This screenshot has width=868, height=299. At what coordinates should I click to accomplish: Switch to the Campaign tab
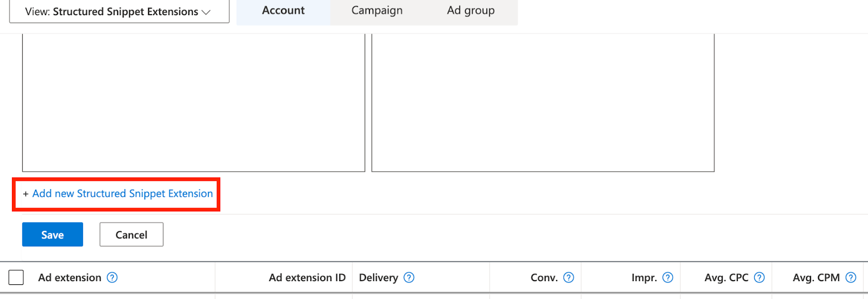pyautogui.click(x=377, y=11)
